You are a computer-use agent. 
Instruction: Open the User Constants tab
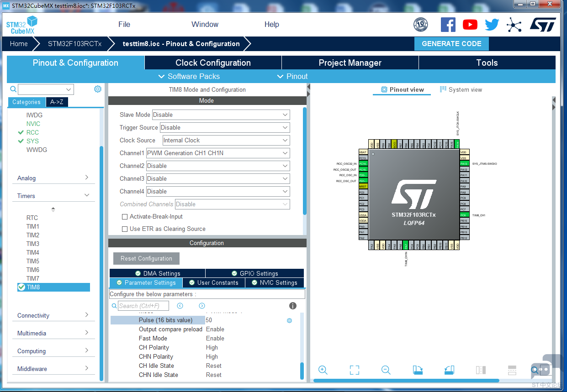[213, 282]
